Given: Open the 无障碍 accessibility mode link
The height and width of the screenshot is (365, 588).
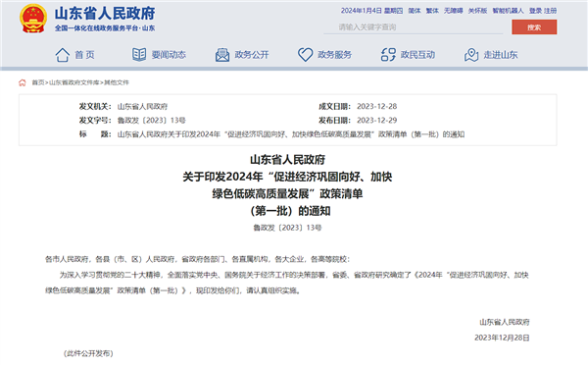Looking at the screenshot, I should (454, 11).
